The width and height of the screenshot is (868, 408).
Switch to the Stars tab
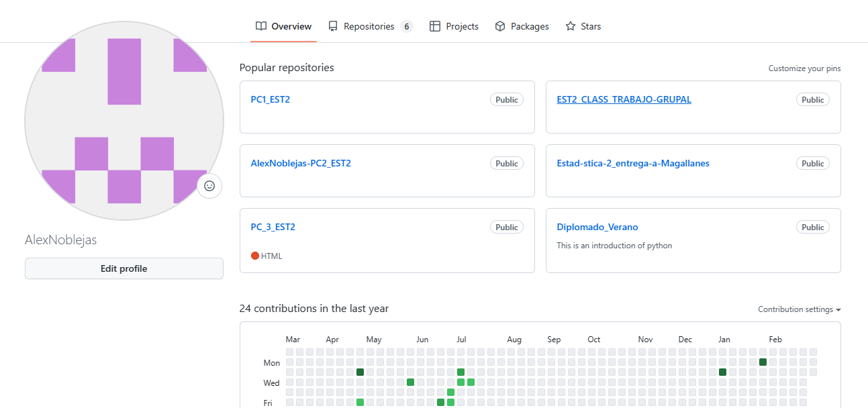[x=591, y=26]
